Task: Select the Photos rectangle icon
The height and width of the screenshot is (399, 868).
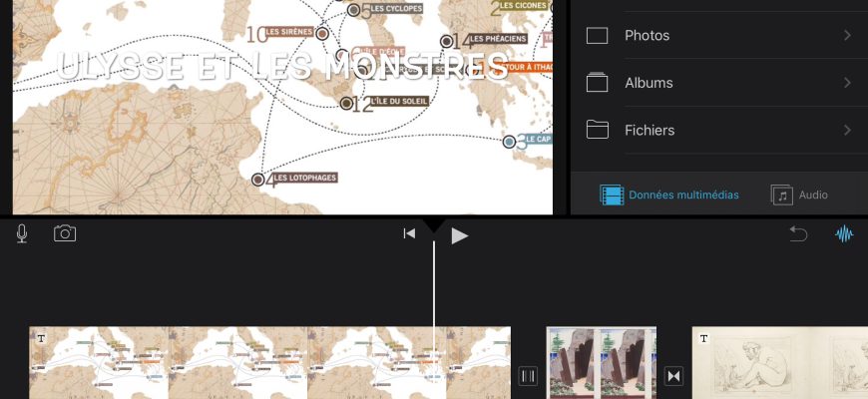Action: tap(598, 36)
